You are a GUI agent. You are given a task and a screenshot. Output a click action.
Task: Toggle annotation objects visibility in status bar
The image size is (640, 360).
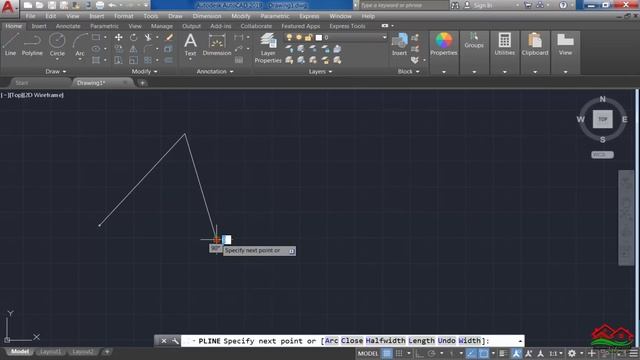coord(516,353)
